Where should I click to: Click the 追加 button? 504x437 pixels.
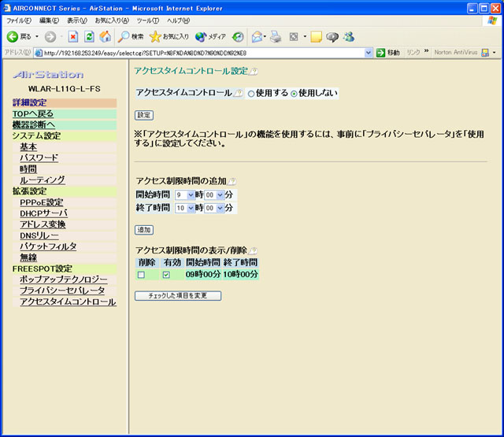[x=144, y=230]
